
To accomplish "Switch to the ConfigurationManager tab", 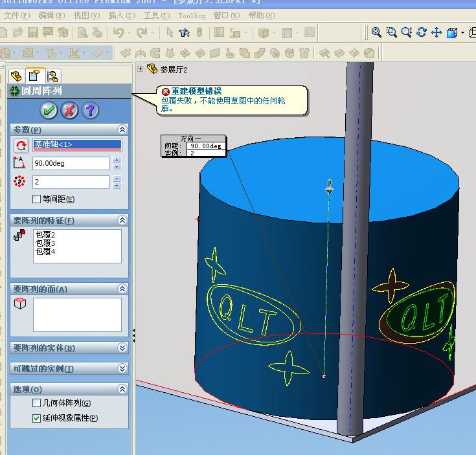I will pos(52,76).
